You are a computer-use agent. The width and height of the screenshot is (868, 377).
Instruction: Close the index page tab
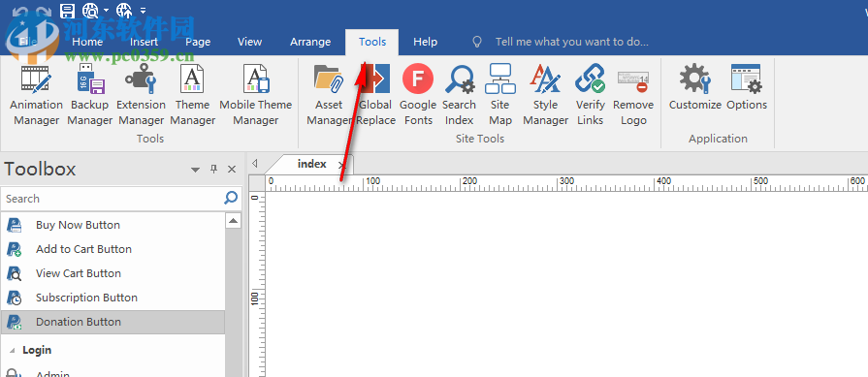click(342, 165)
